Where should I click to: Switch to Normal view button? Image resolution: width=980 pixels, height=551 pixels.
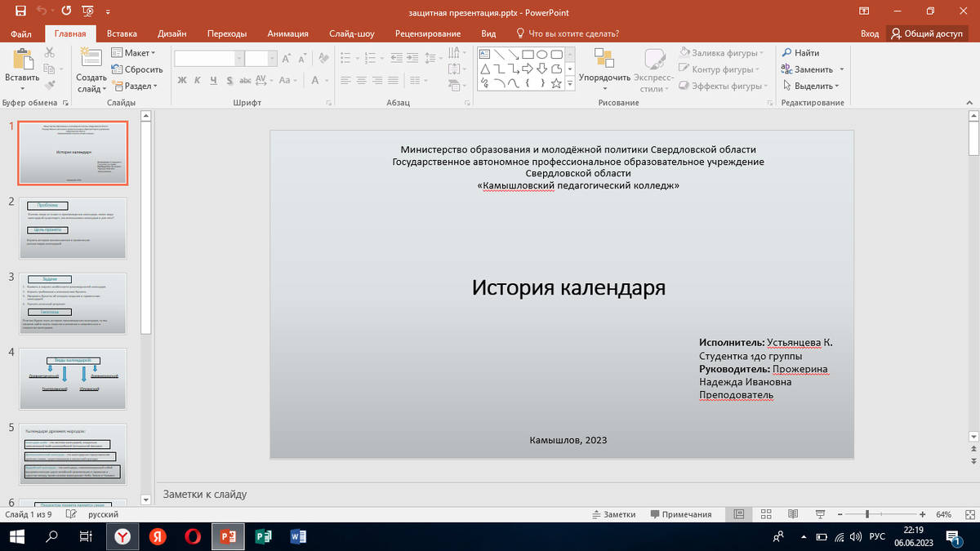coord(738,514)
